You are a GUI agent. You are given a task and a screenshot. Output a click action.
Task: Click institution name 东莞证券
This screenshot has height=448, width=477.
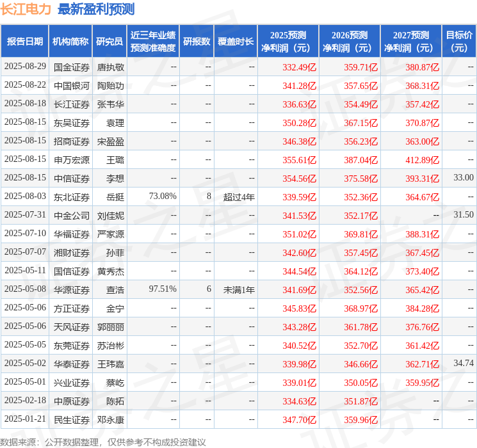coord(72,346)
